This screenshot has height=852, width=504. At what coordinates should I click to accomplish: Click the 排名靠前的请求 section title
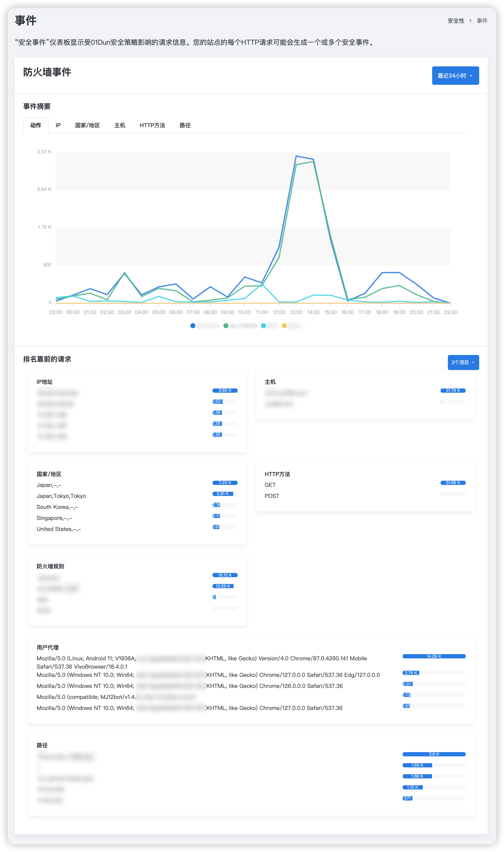pyautogui.click(x=47, y=359)
